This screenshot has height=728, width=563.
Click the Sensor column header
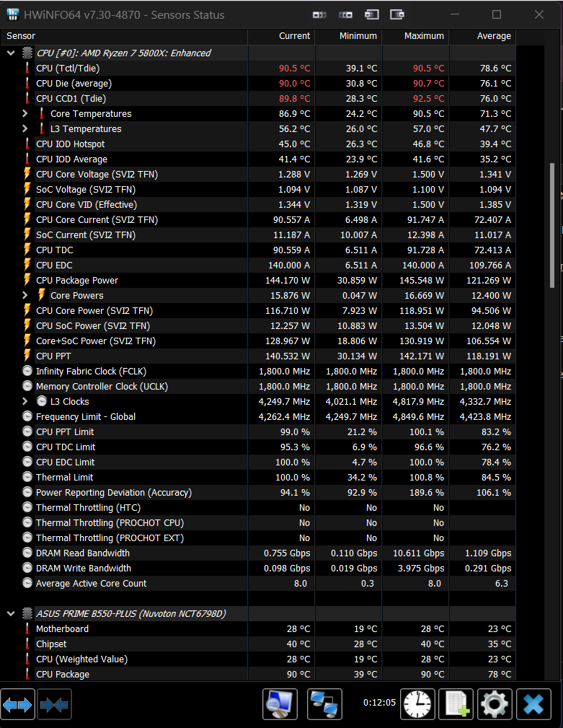(x=124, y=36)
